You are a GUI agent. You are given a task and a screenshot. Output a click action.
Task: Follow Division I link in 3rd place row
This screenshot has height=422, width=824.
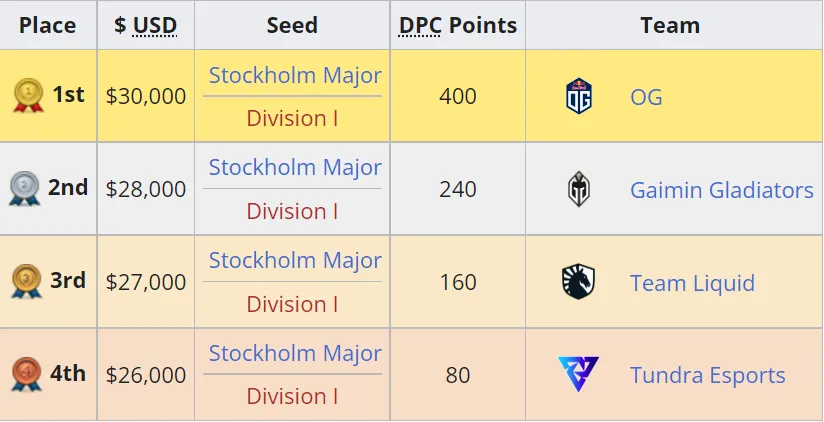[x=292, y=304]
